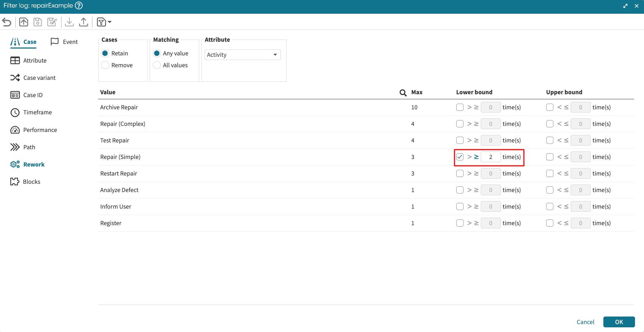Open the filter funnel dropdown in toolbar

(104, 22)
